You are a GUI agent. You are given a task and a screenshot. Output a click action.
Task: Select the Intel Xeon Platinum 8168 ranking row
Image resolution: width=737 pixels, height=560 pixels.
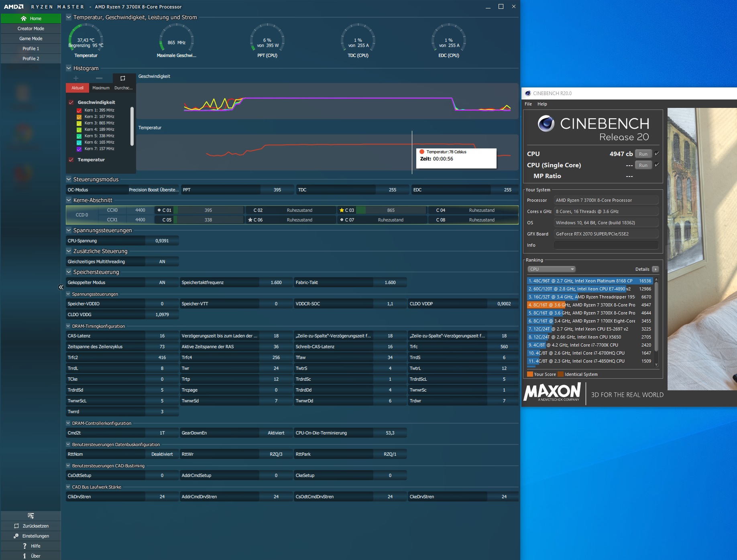click(x=590, y=281)
